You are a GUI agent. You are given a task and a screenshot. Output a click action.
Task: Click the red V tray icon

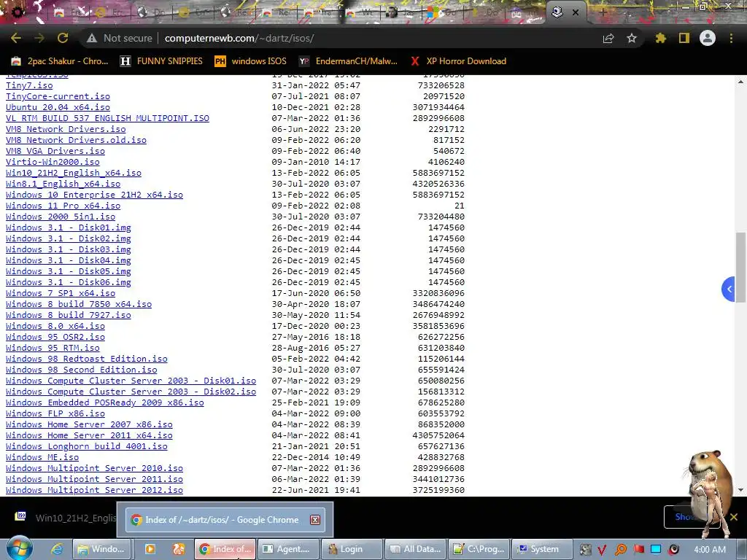pos(602,550)
